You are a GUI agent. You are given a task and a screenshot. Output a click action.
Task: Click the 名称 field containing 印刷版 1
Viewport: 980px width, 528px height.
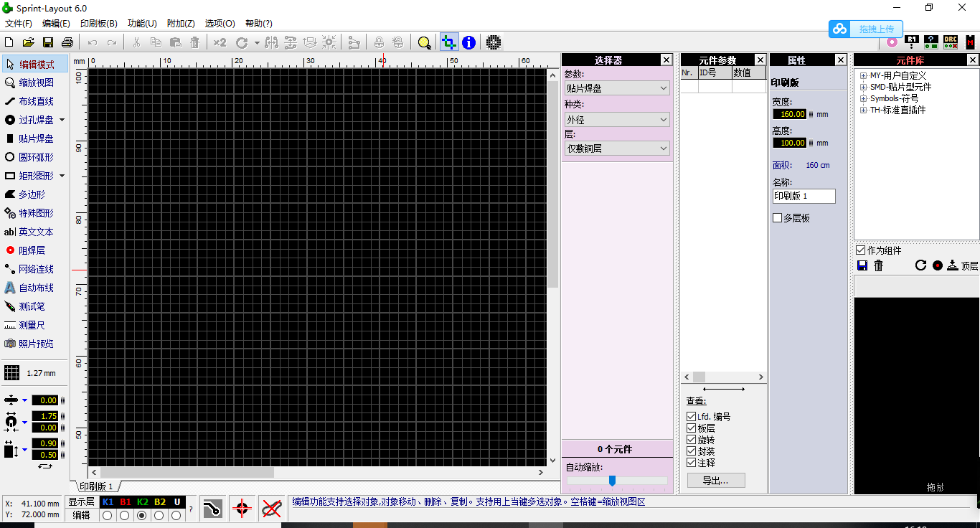pos(804,196)
